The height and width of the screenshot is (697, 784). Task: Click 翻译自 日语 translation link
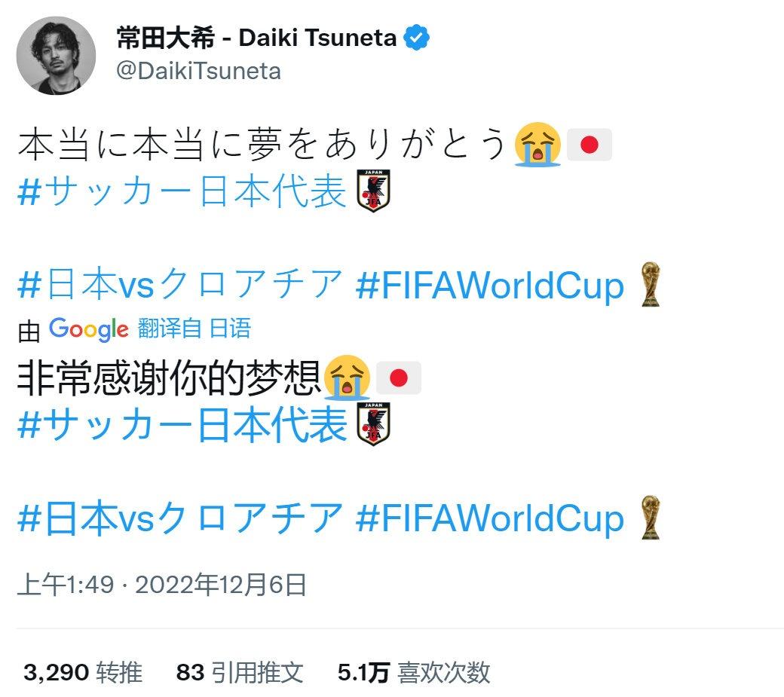click(194, 329)
